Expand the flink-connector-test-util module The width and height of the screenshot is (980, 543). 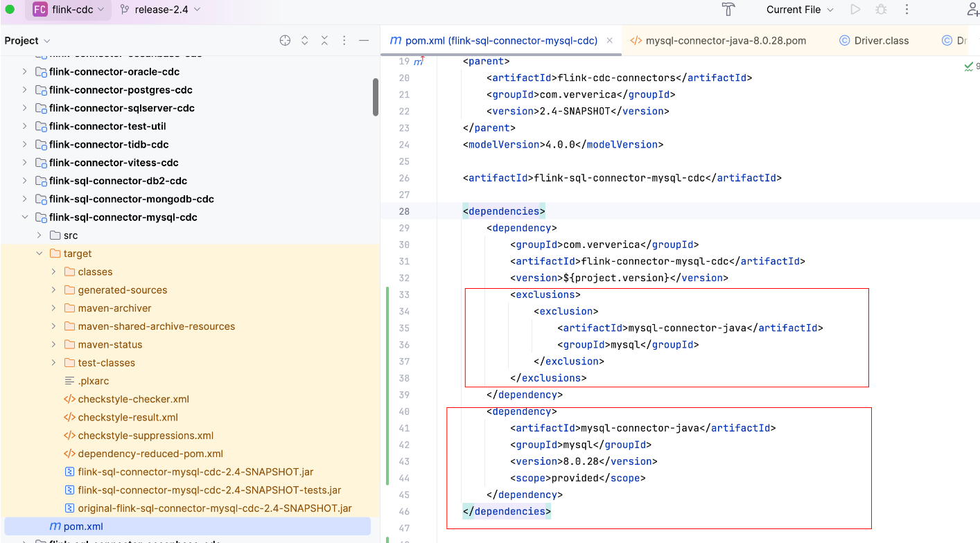pyautogui.click(x=25, y=126)
